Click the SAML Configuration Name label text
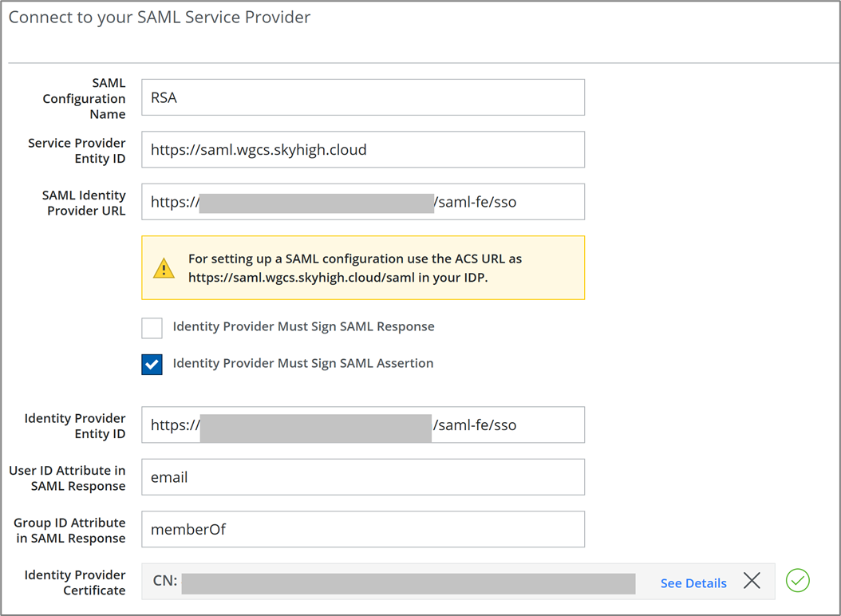 pos(84,99)
